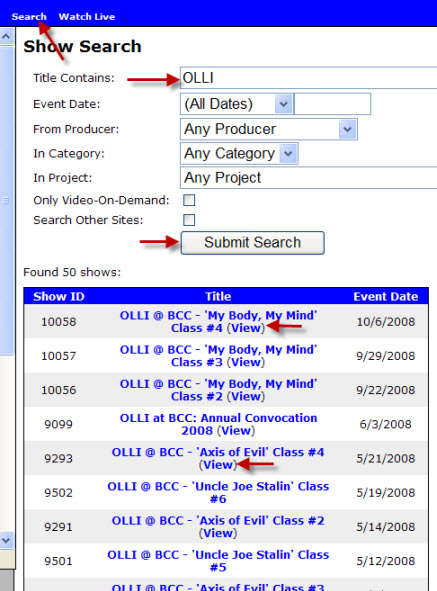Click the In Project field
Image resolution: width=437 pixels, height=591 pixels.
(308, 178)
